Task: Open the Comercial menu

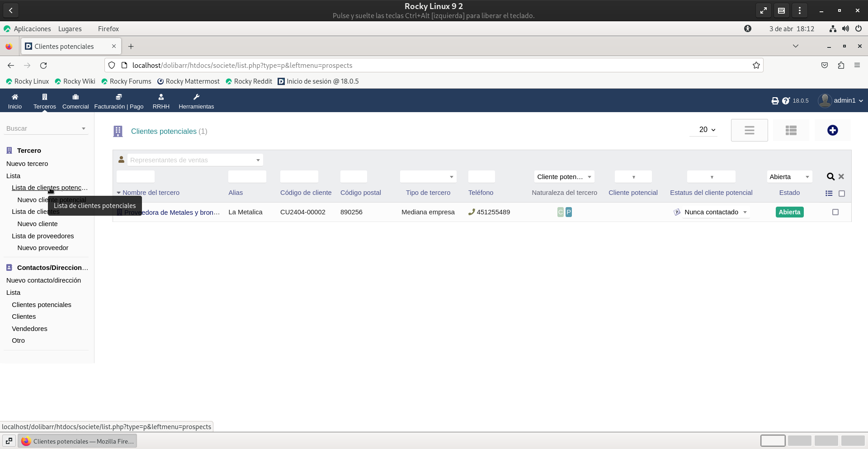Action: (x=75, y=101)
